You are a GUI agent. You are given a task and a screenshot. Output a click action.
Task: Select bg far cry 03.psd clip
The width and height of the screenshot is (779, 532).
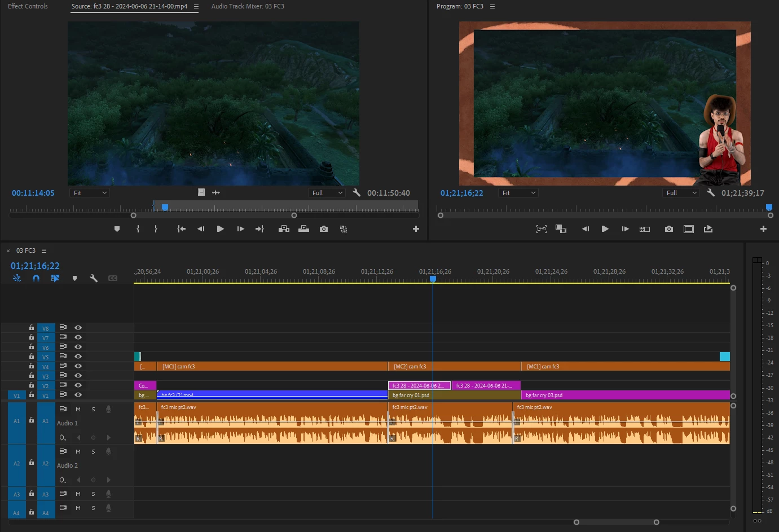coord(626,395)
